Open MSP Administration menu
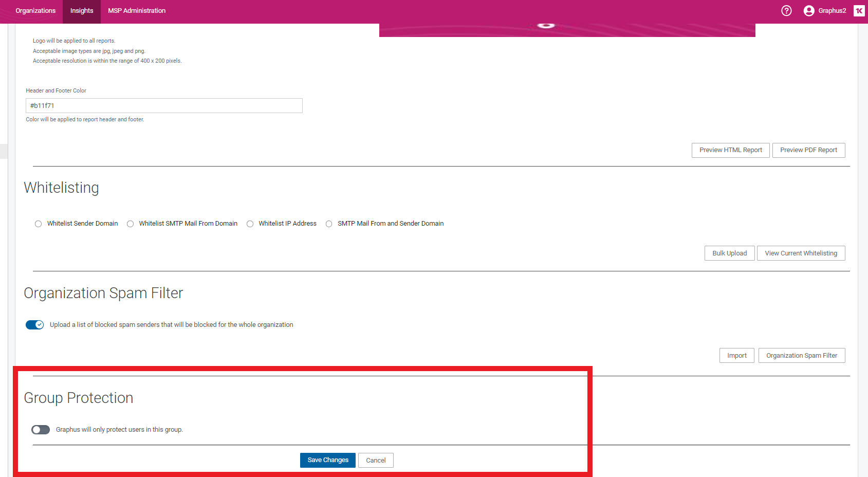 point(137,11)
